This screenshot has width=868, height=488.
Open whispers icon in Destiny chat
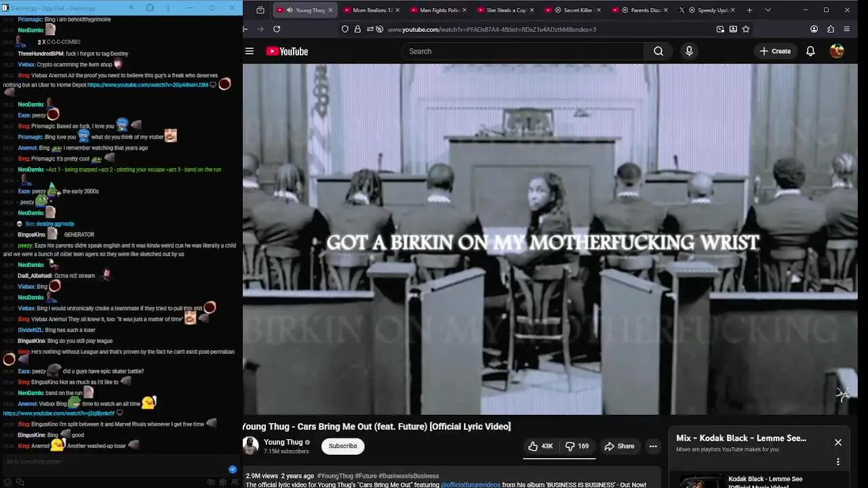coord(20,482)
